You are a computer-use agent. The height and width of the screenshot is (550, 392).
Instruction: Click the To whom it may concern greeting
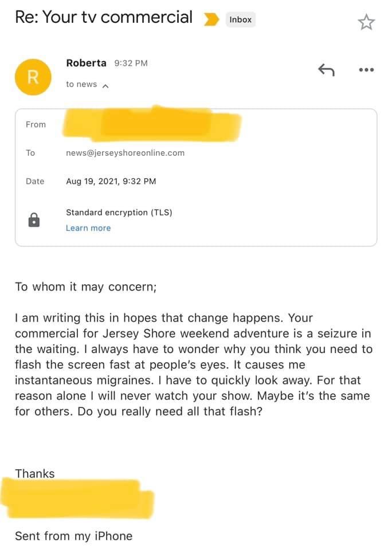click(85, 287)
